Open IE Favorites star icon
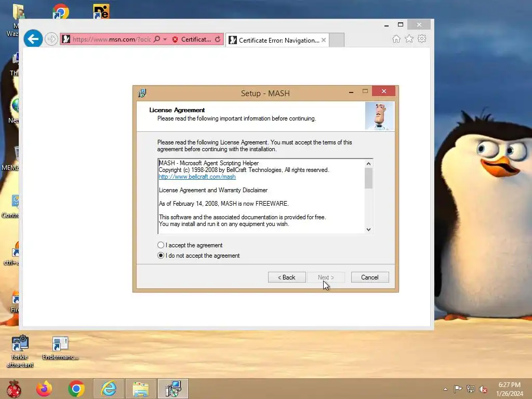This screenshot has height=399, width=532. pyautogui.click(x=409, y=38)
